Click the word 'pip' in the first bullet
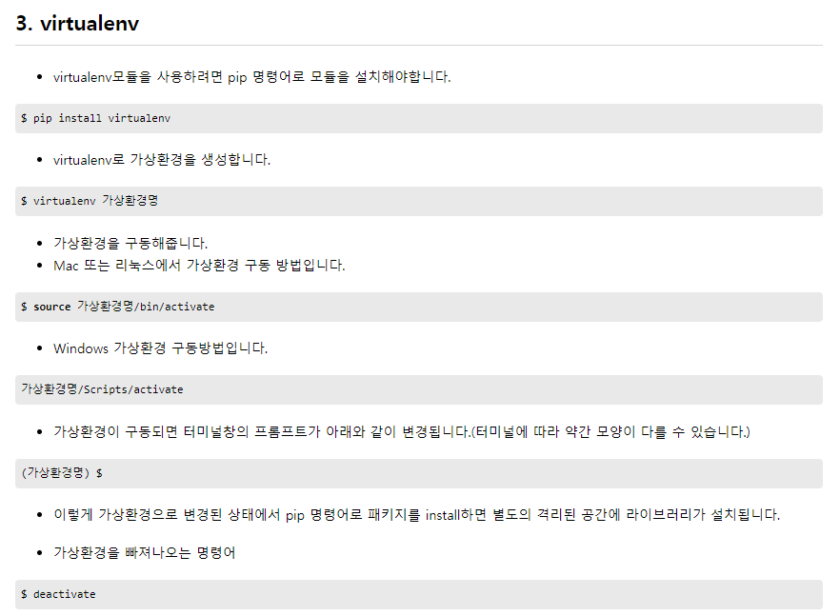This screenshot has width=840, height=616. (x=237, y=76)
